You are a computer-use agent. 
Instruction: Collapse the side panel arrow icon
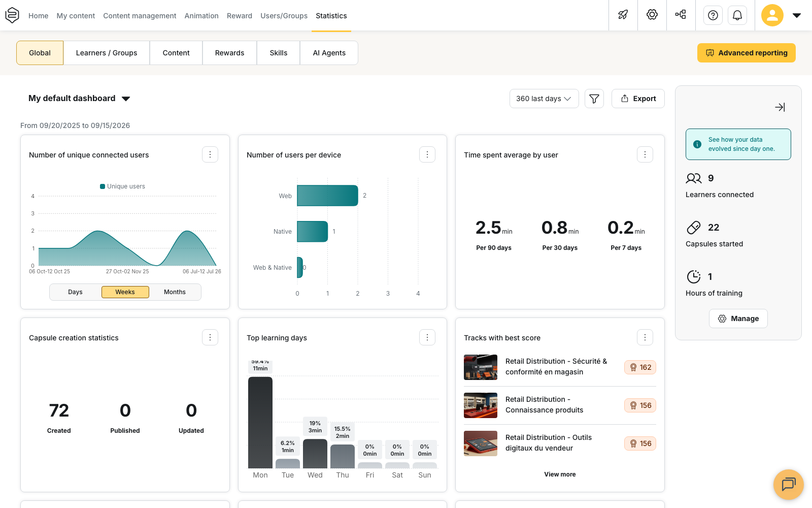(780, 107)
